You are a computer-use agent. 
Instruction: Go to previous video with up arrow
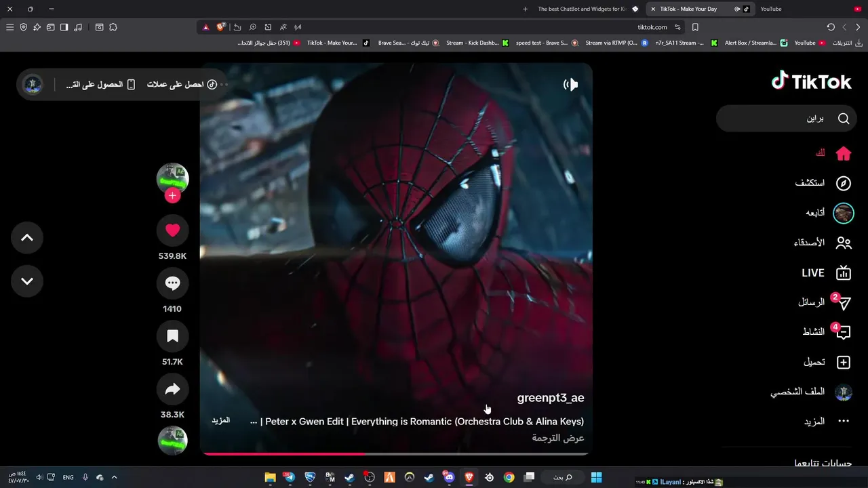tap(27, 238)
